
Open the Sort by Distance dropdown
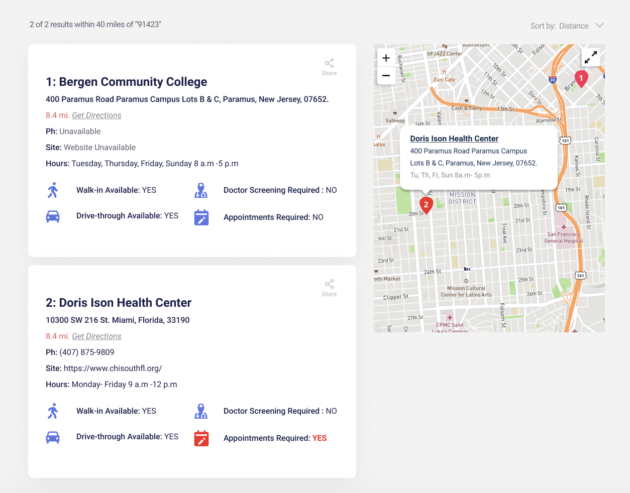pyautogui.click(x=567, y=26)
